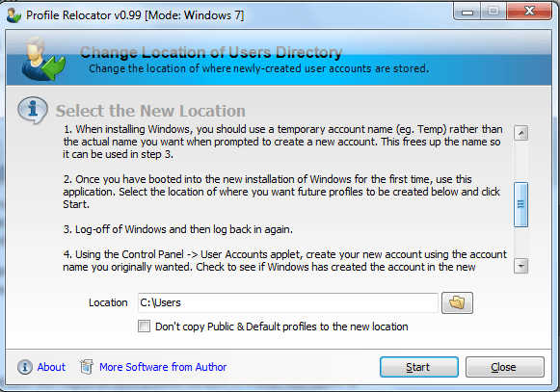Click the folder browse icon beside Location
560x392 pixels.
click(457, 302)
